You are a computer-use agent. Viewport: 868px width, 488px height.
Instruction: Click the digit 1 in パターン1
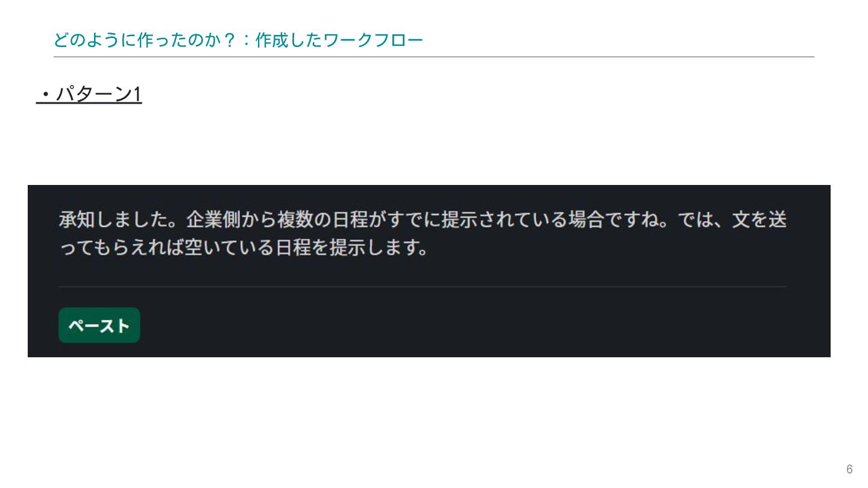137,95
